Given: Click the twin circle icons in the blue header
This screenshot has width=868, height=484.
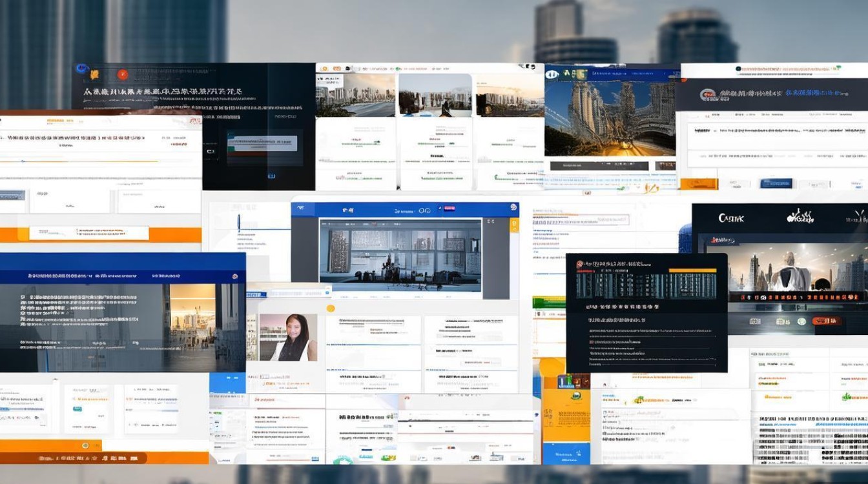Looking at the screenshot, I should click(x=424, y=210).
